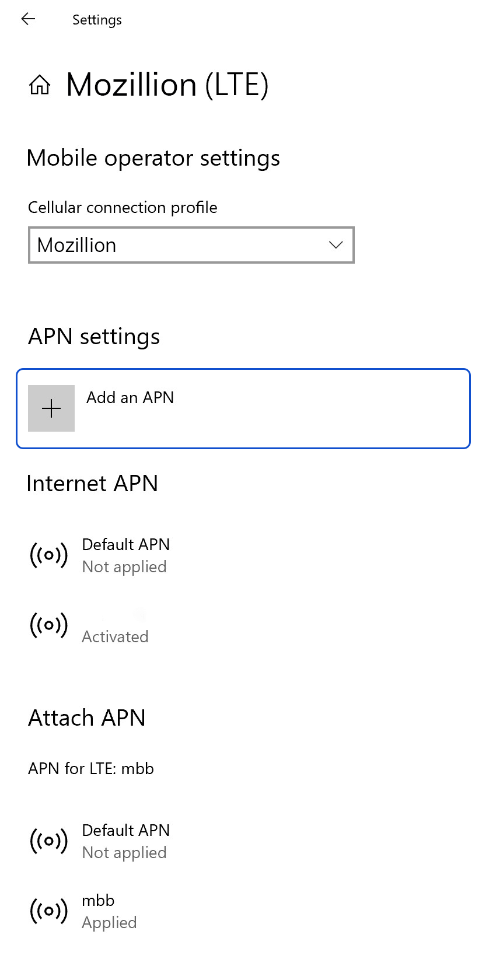Select Default APN name under Internet APN
The height and width of the screenshot is (980, 503).
(126, 544)
